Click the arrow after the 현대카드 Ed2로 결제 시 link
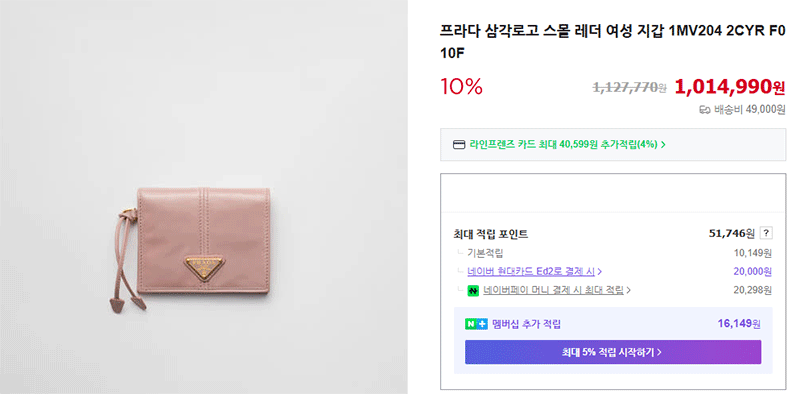 click(599, 272)
